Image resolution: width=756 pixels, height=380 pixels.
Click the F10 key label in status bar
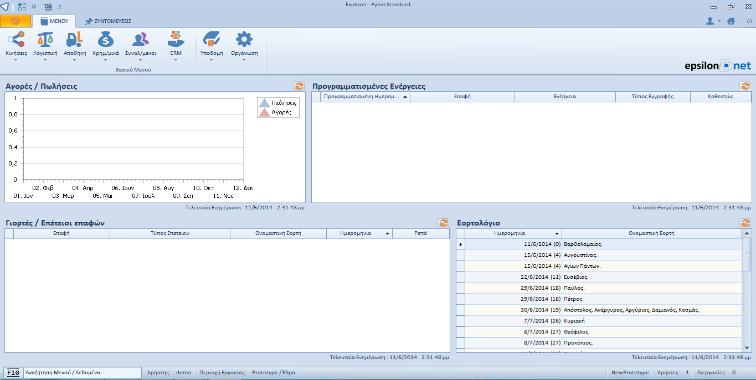(x=14, y=373)
